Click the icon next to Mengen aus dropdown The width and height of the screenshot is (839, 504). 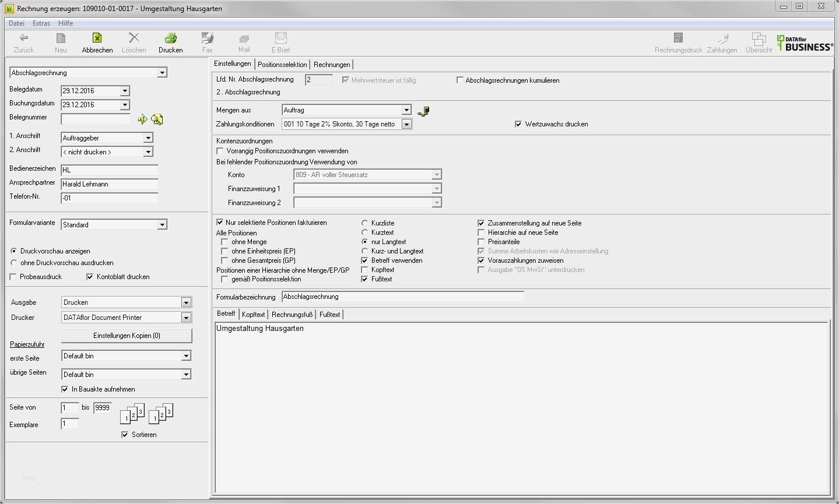pyautogui.click(x=424, y=111)
